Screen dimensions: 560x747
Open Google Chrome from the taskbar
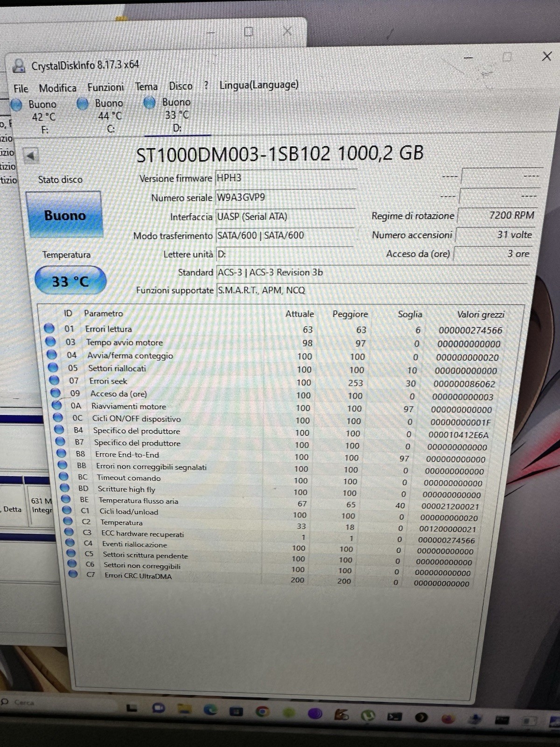click(262, 712)
